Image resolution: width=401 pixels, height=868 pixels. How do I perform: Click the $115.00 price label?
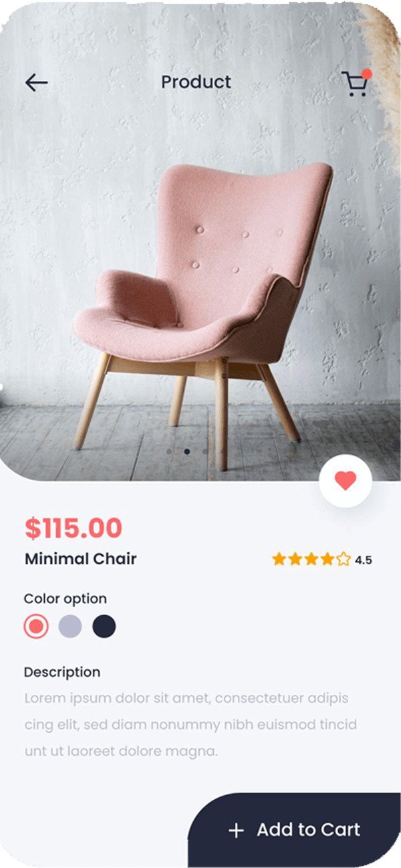tap(74, 528)
